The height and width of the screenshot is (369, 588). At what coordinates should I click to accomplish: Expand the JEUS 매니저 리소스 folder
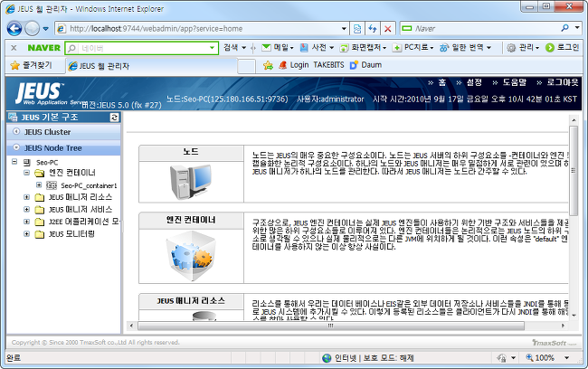26,197
